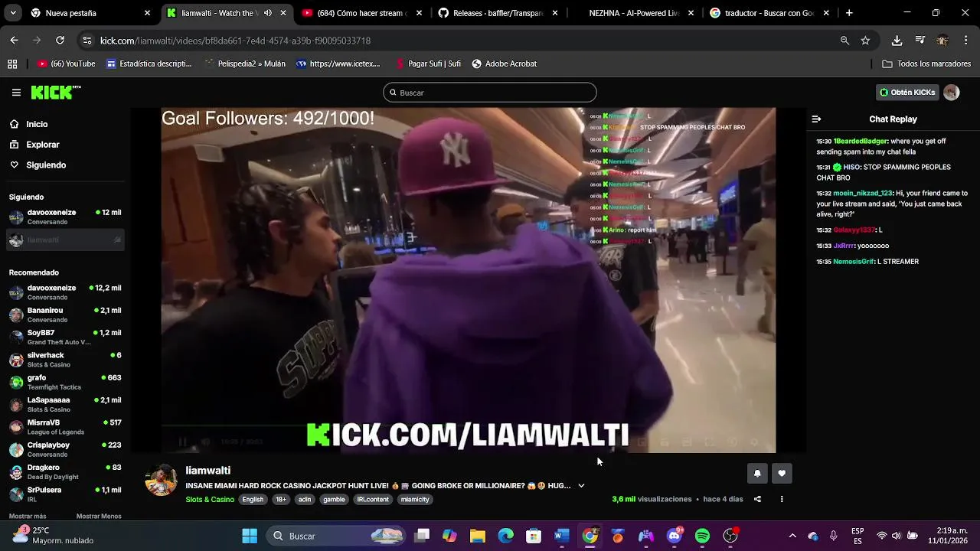Open Todos los marcadores folder
Image resolution: width=980 pixels, height=551 pixels.
point(926,64)
